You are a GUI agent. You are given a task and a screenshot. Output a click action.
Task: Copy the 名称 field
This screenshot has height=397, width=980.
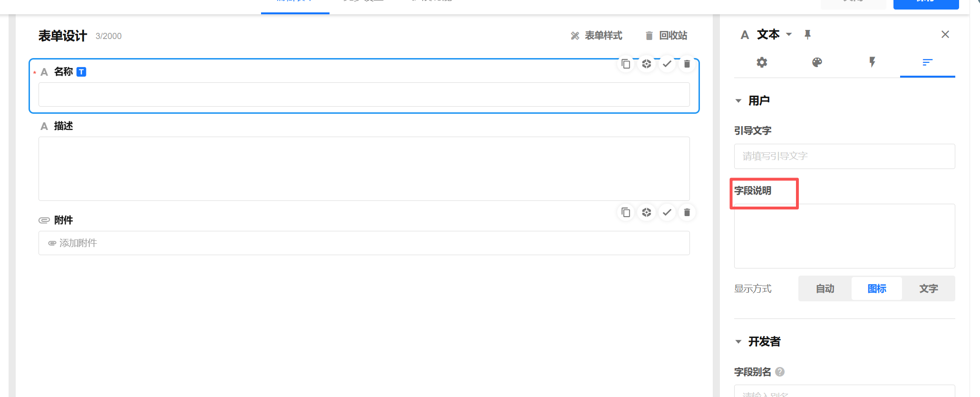[x=626, y=64]
